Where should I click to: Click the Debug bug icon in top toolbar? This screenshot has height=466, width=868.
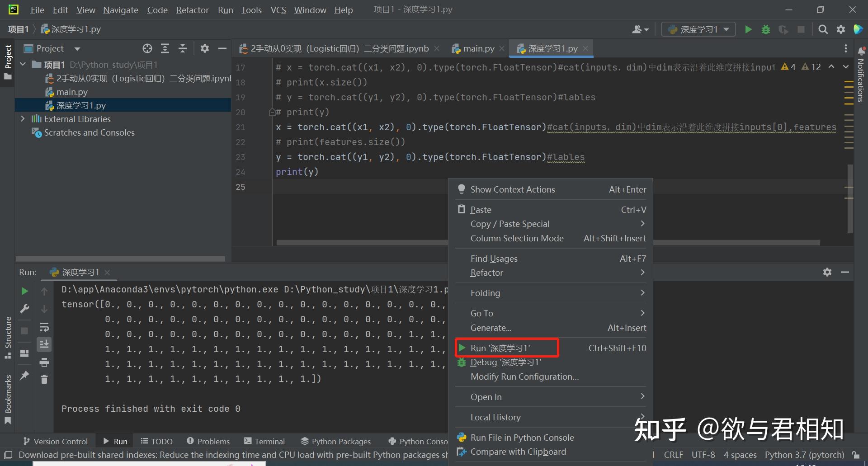click(x=766, y=29)
